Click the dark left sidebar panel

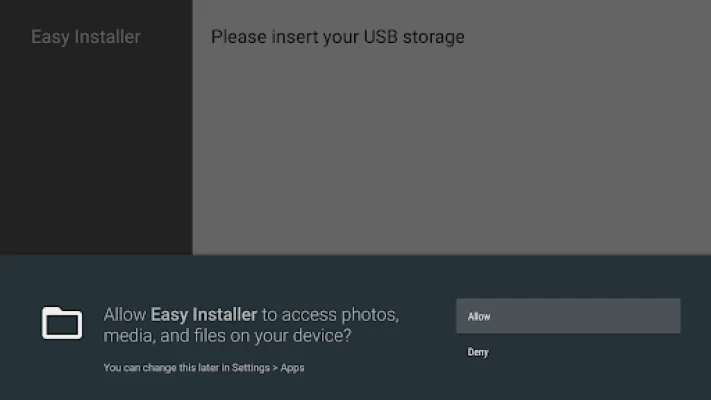click(x=96, y=150)
